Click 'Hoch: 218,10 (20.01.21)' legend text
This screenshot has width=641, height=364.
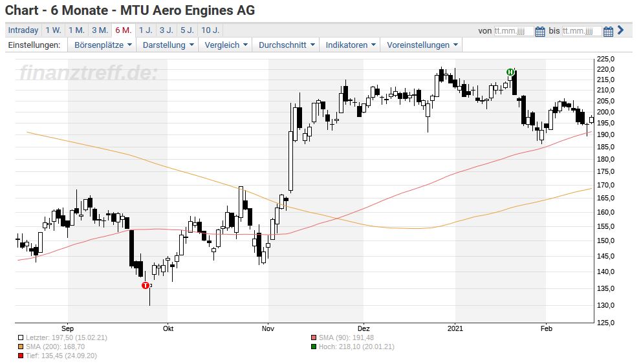pyautogui.click(x=356, y=347)
